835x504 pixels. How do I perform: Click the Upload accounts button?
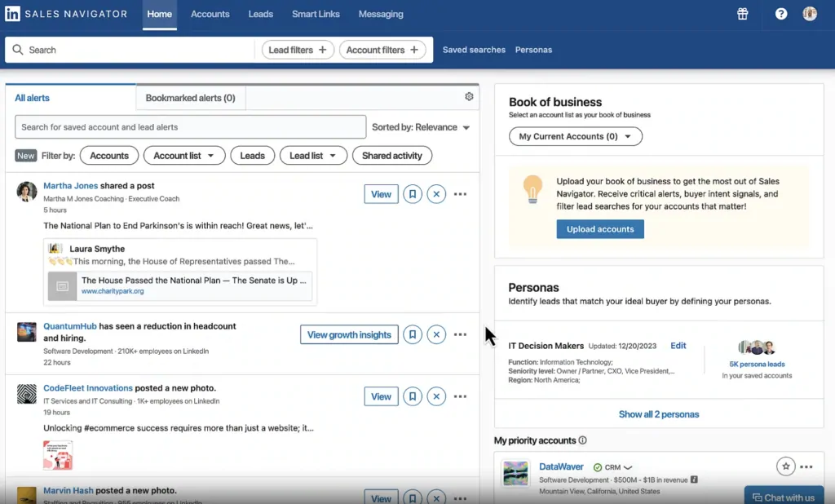click(600, 229)
